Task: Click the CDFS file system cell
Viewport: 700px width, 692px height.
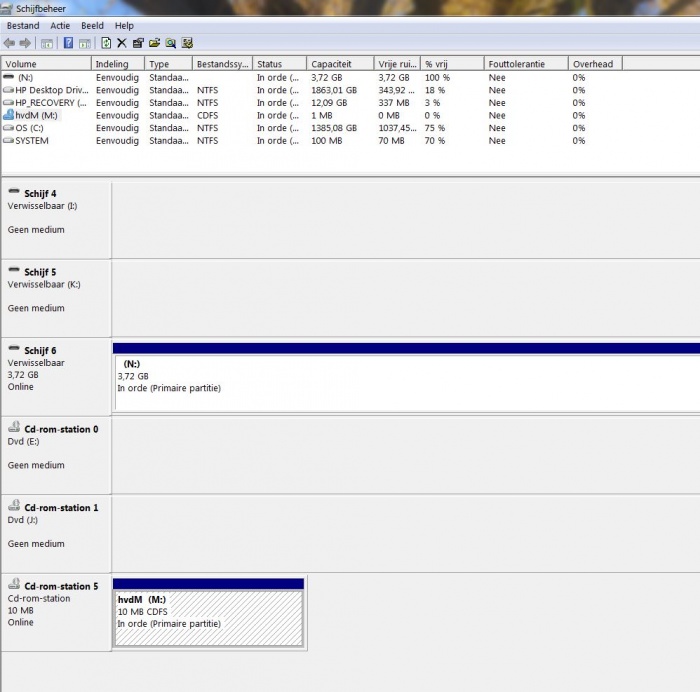Action: pyautogui.click(x=208, y=115)
